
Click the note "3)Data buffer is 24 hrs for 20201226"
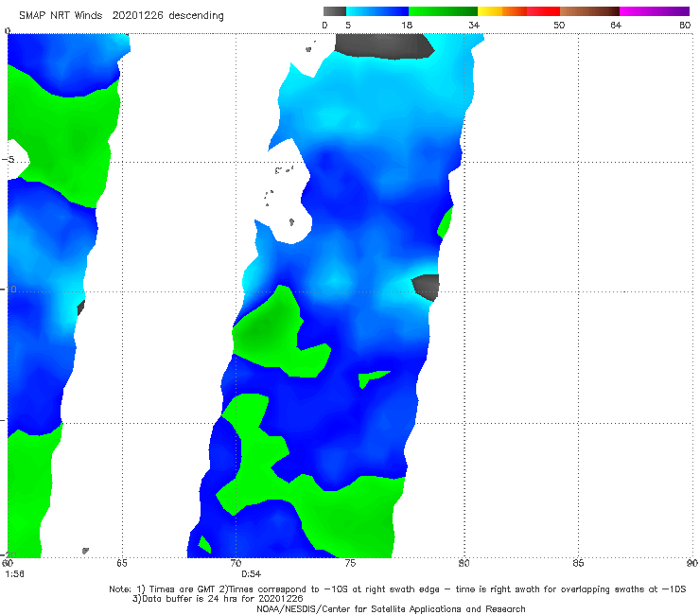[218, 599]
